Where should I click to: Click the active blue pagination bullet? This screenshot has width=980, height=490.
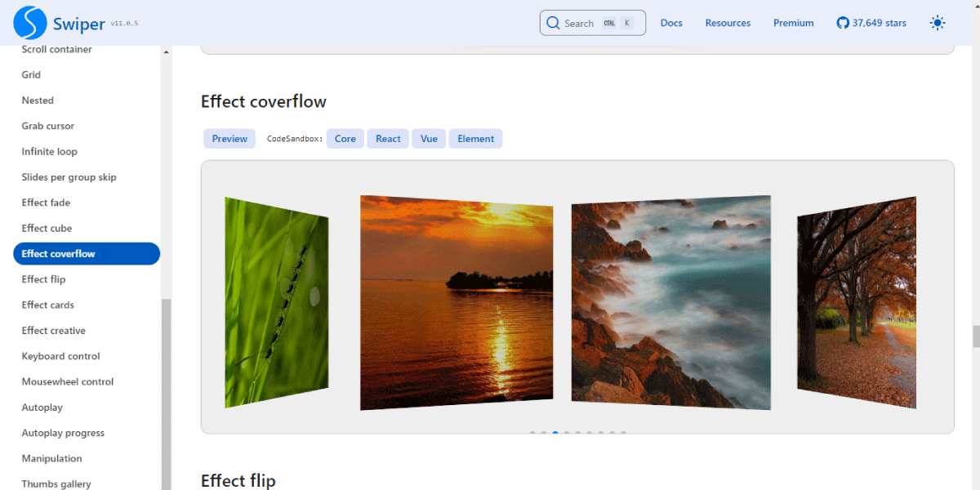click(555, 433)
